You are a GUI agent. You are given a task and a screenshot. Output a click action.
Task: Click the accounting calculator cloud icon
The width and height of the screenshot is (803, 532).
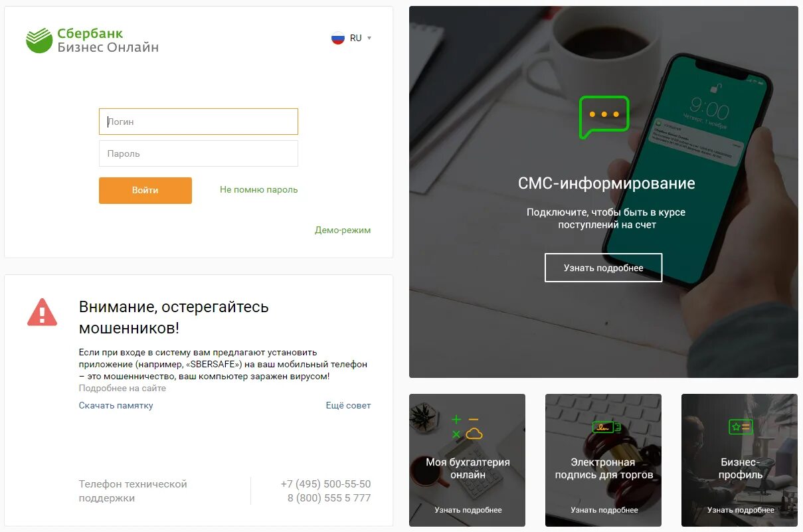(466, 427)
